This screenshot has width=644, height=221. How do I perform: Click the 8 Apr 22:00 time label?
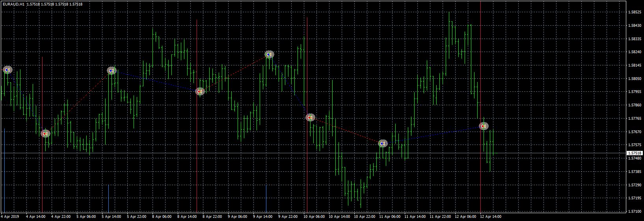(x=212, y=217)
